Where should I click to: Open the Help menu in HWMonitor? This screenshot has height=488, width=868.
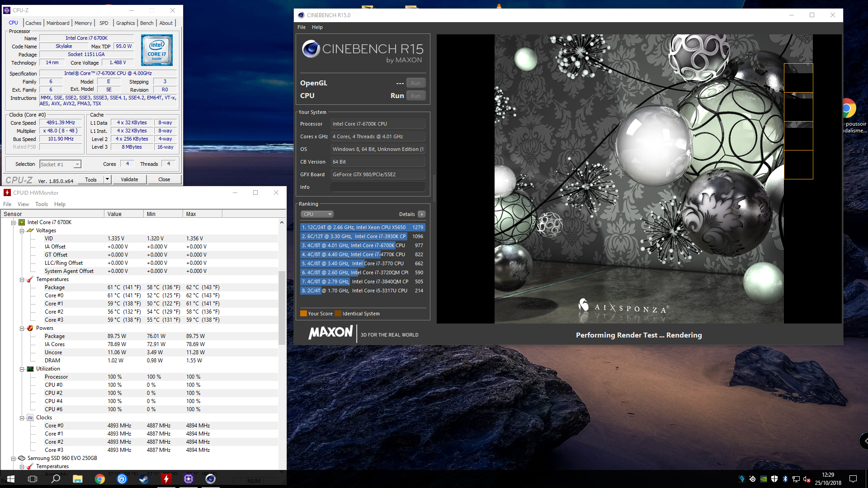point(60,204)
